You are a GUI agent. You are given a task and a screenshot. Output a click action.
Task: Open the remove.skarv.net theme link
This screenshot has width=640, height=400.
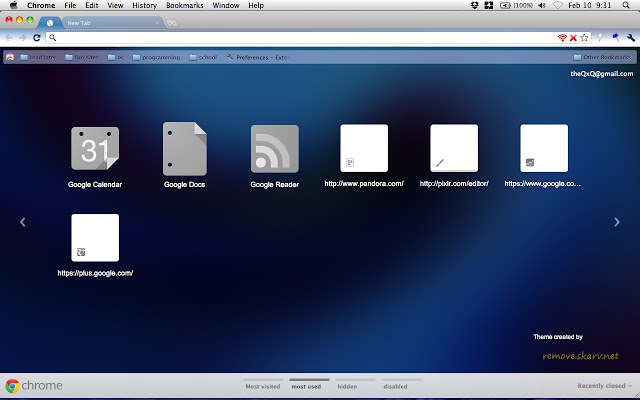point(580,356)
